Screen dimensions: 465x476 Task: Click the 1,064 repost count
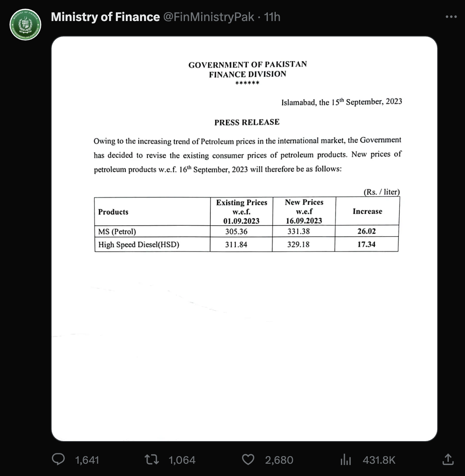pos(182,460)
